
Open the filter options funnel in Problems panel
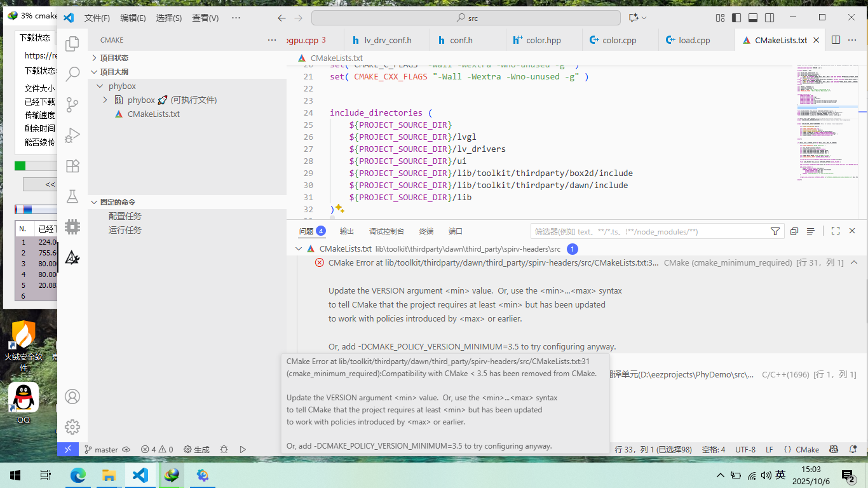click(x=775, y=231)
